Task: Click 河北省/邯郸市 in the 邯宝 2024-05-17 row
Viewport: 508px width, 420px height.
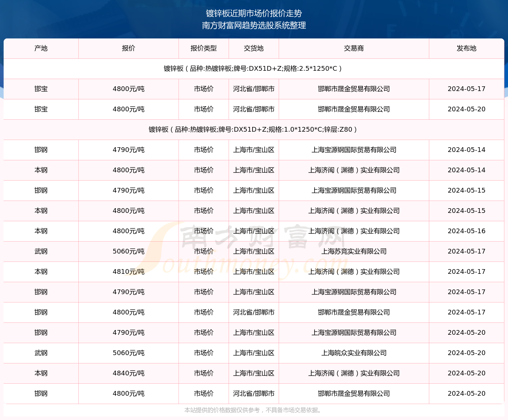Action: pos(254,89)
